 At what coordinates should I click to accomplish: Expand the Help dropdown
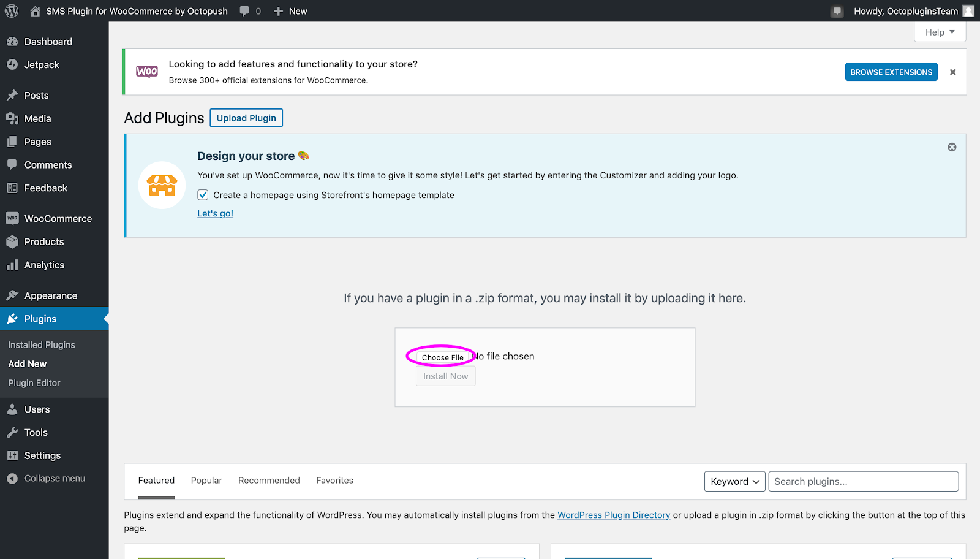point(940,32)
